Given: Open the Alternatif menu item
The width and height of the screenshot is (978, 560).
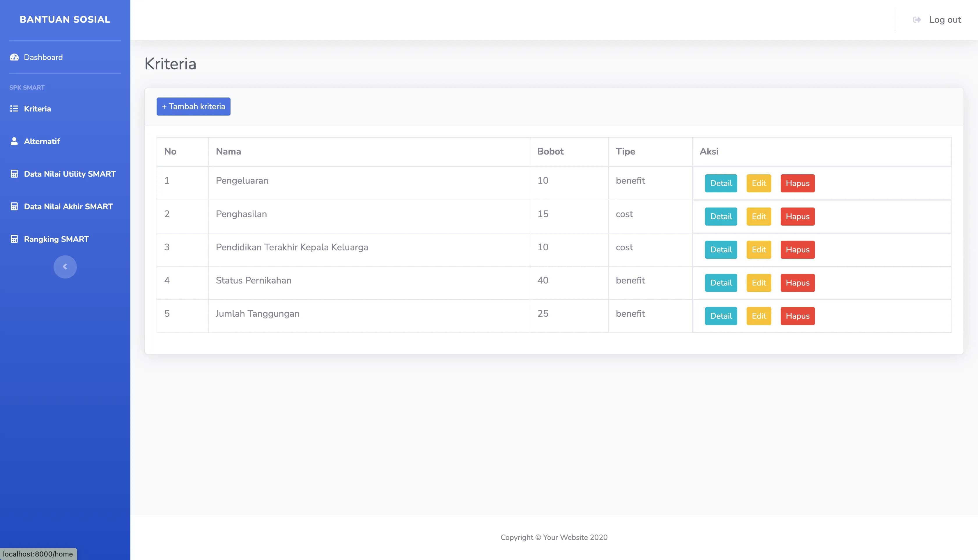Looking at the screenshot, I should tap(42, 141).
